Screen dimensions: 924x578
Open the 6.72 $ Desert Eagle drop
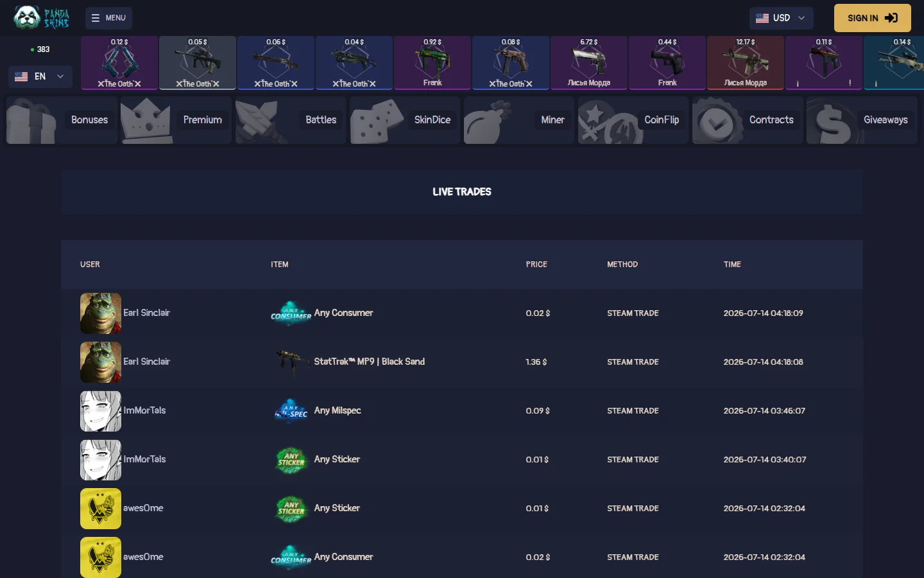click(589, 62)
